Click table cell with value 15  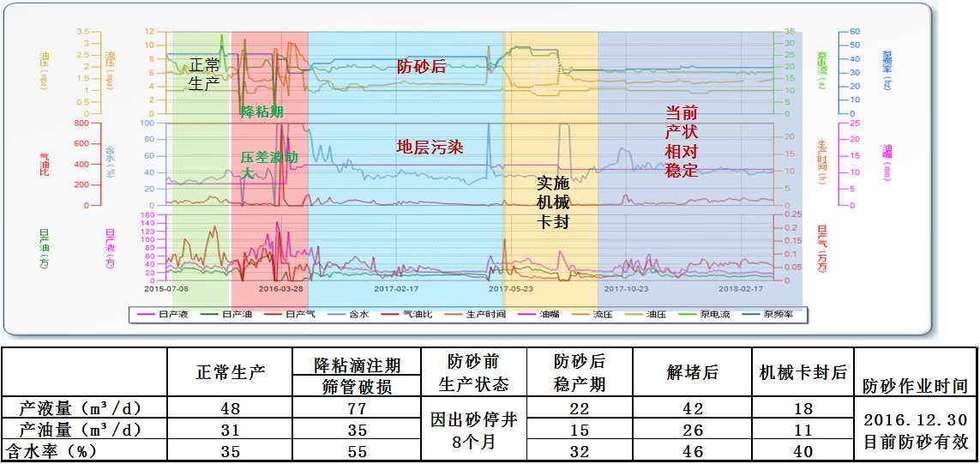click(x=580, y=430)
